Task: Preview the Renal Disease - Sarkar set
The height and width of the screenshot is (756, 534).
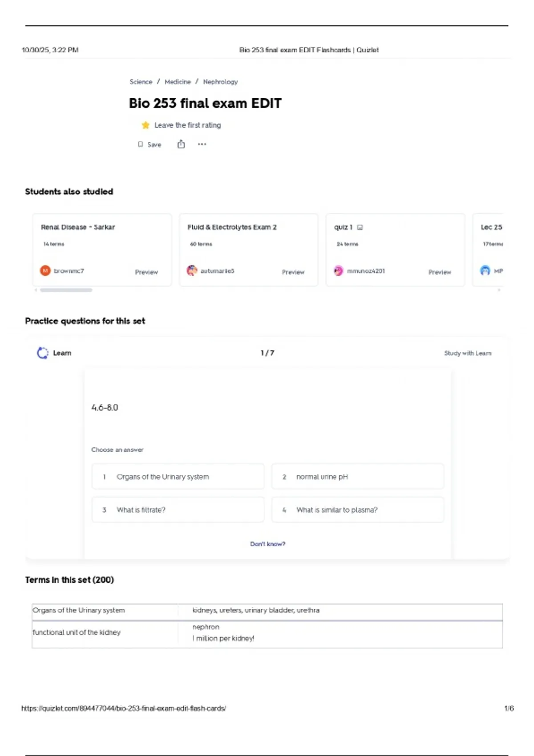Action: (146, 272)
